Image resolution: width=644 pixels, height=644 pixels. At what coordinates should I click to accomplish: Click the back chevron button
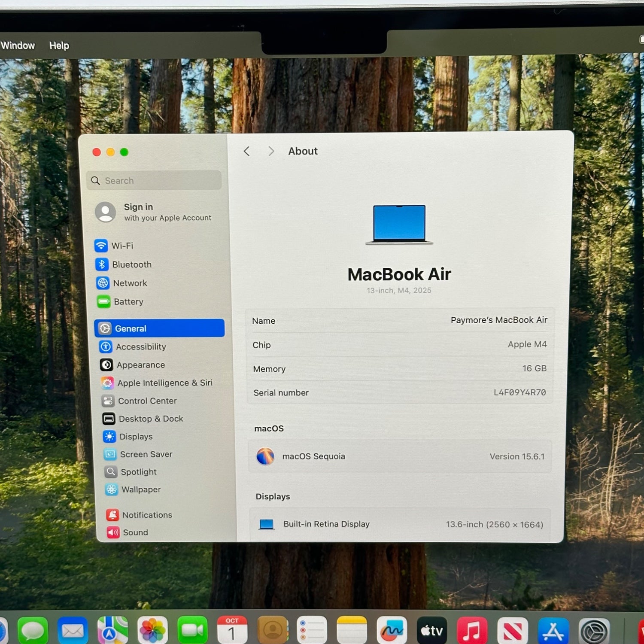(x=246, y=151)
